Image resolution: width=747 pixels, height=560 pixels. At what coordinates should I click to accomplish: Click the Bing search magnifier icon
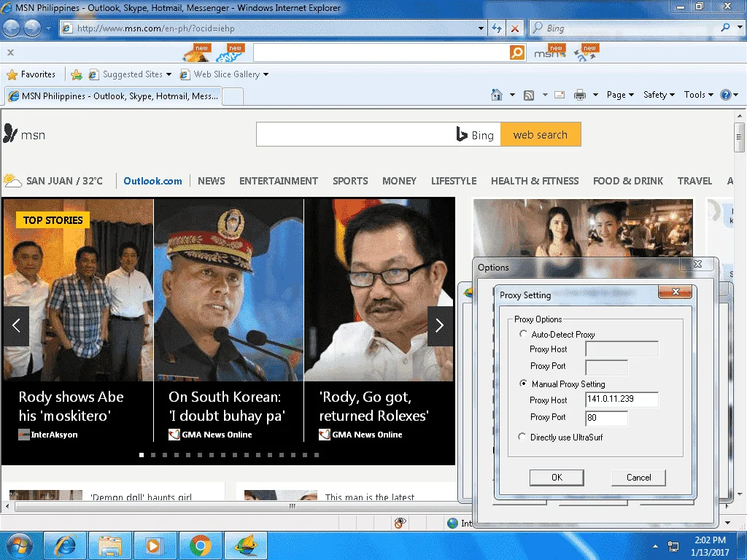(x=726, y=28)
